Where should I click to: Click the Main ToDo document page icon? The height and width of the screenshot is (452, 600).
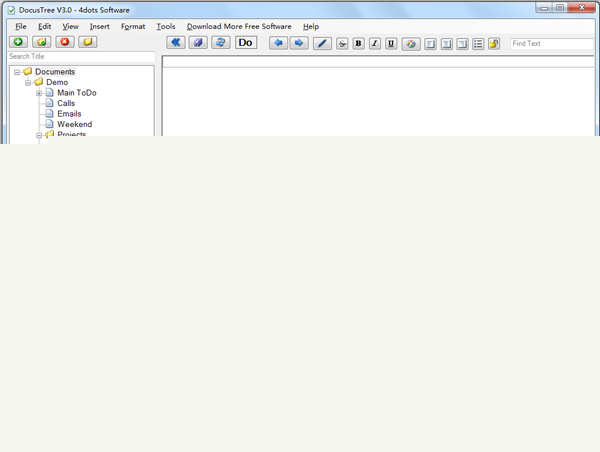49,92
